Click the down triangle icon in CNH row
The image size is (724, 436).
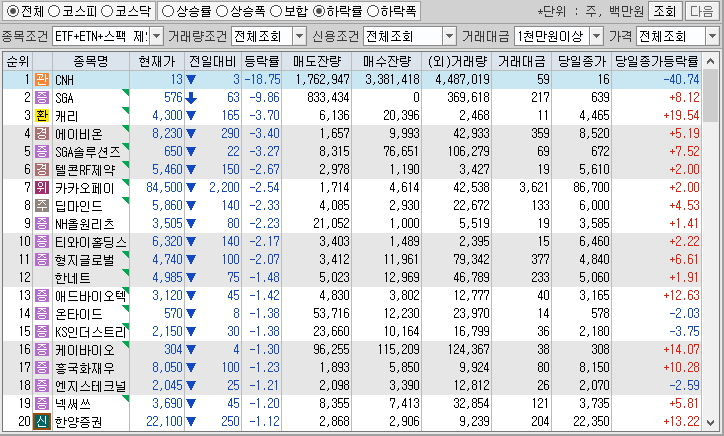tap(191, 80)
